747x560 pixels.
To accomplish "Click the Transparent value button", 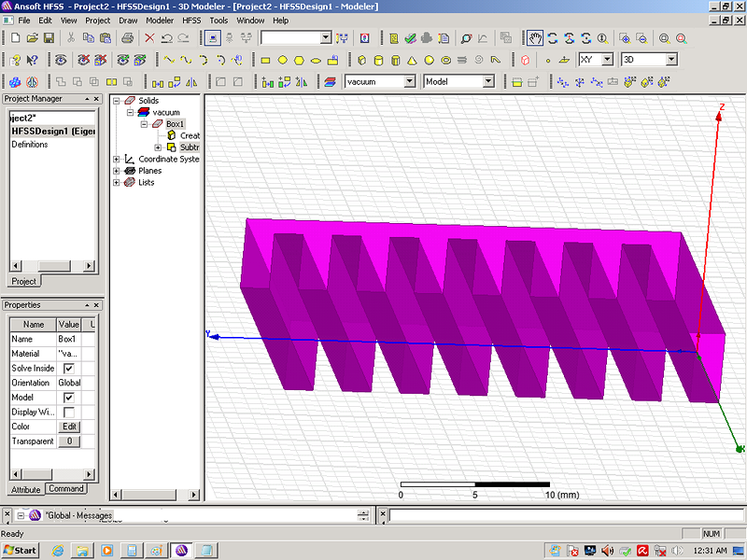I will (69, 441).
